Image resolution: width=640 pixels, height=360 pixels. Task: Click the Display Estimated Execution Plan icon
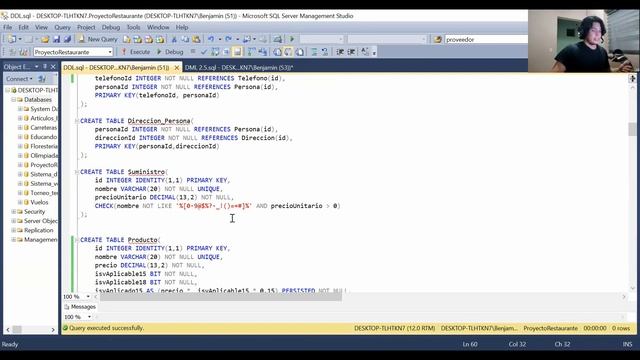click(215, 52)
